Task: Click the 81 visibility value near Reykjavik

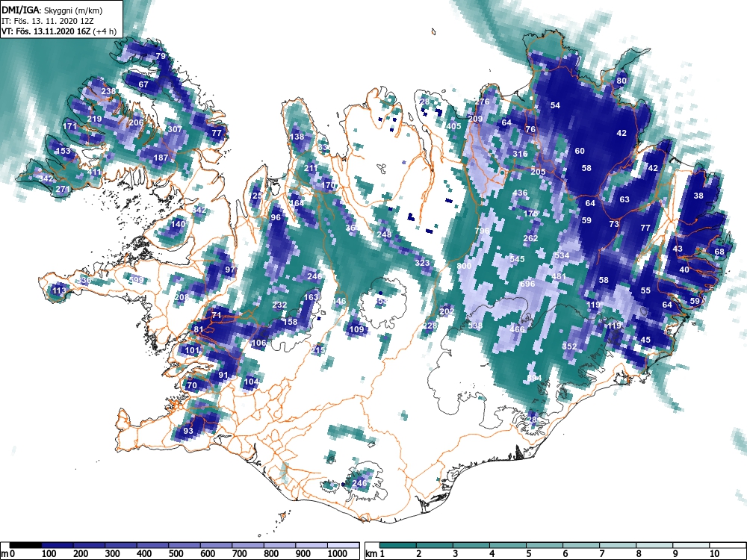Action: point(199,329)
